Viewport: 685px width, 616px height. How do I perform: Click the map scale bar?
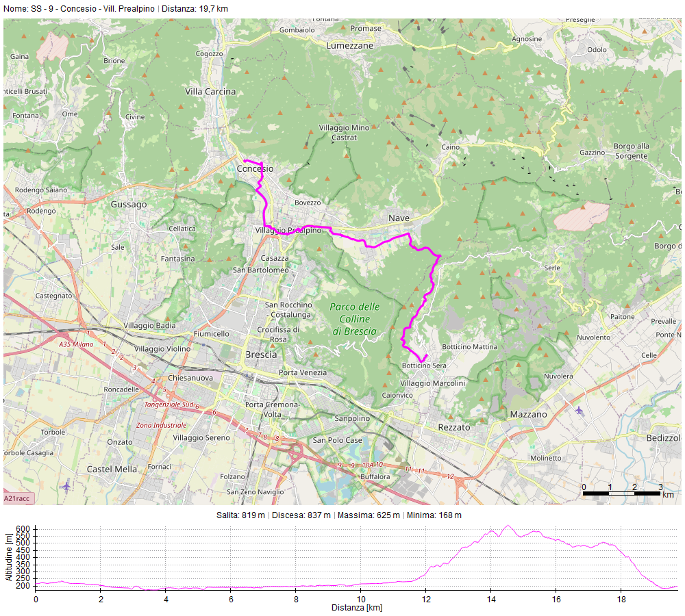click(622, 493)
